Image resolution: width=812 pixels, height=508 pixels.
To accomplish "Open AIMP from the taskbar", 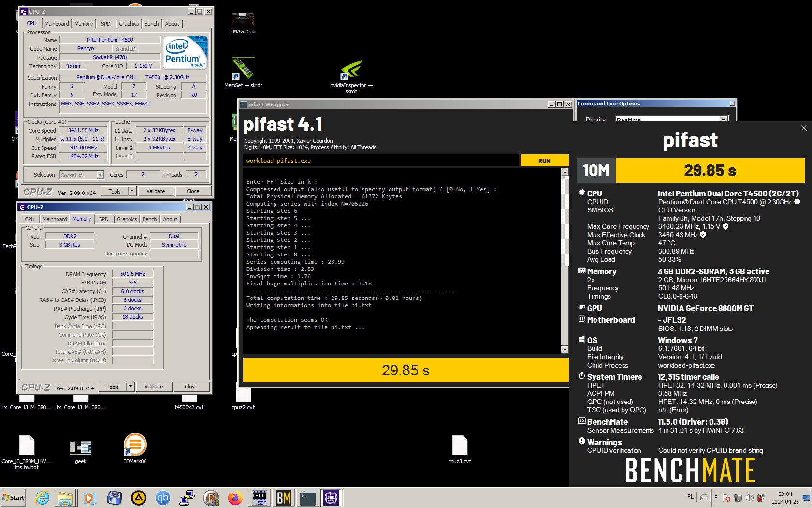I will [139, 497].
